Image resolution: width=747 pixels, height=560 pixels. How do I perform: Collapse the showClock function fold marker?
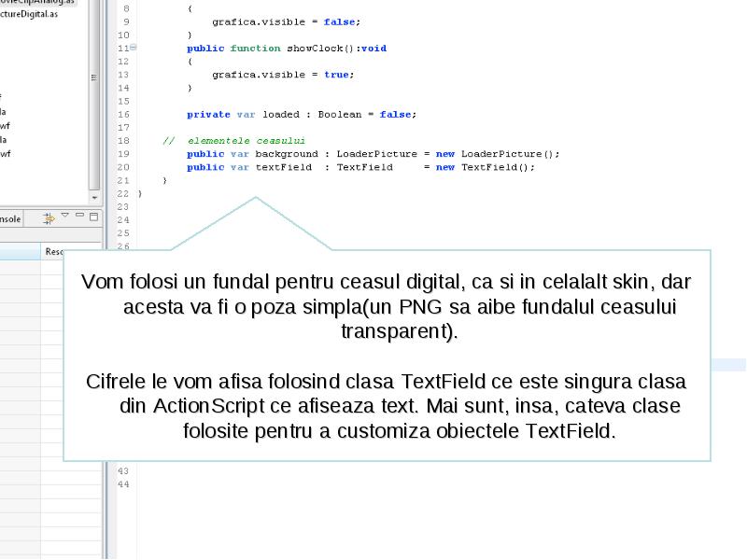[x=134, y=48]
